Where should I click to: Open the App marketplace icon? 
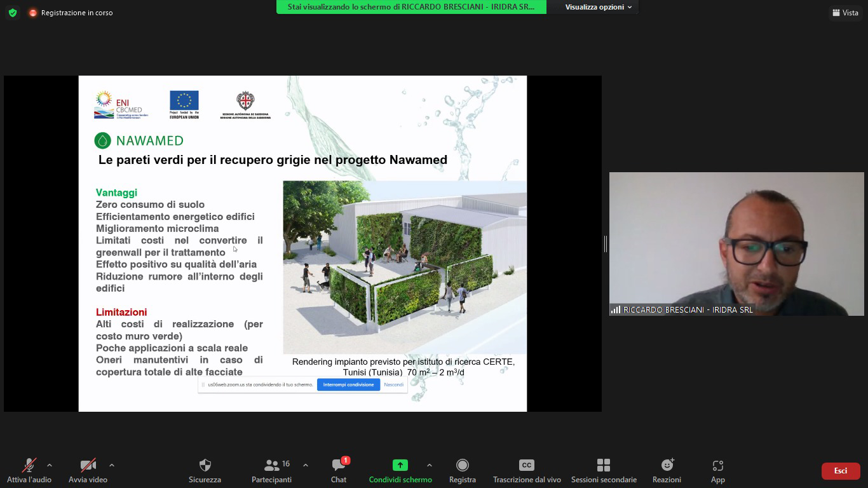point(718,471)
